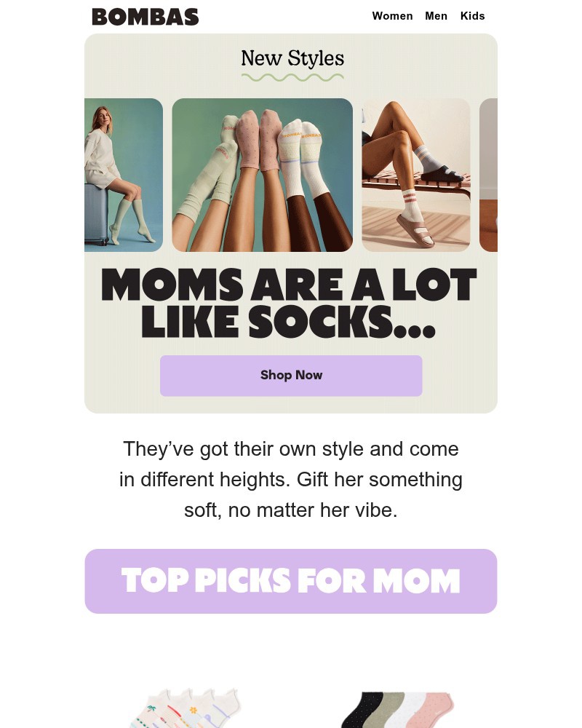Select the sandals with striped socks photo
582x728 pixels.
(415, 175)
